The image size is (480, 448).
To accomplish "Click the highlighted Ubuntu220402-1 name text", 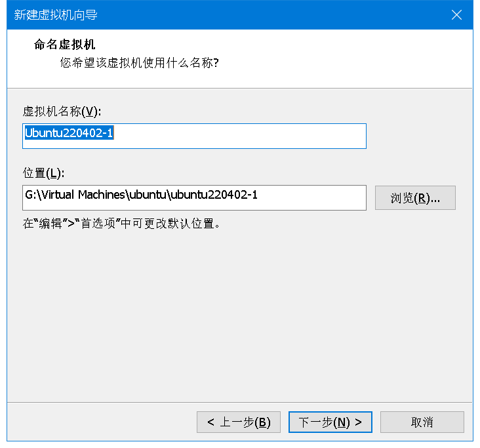I will [70, 134].
